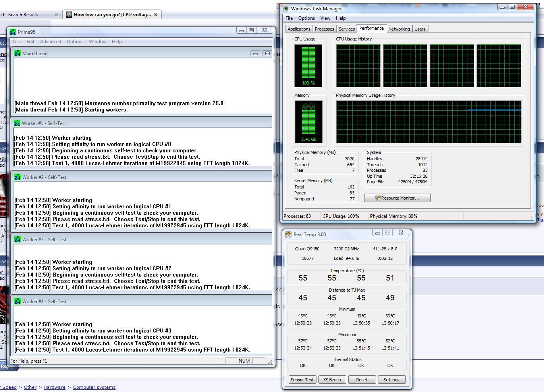544x392 pixels.
Task: Open the Options menu in Prime95
Action: (75, 42)
